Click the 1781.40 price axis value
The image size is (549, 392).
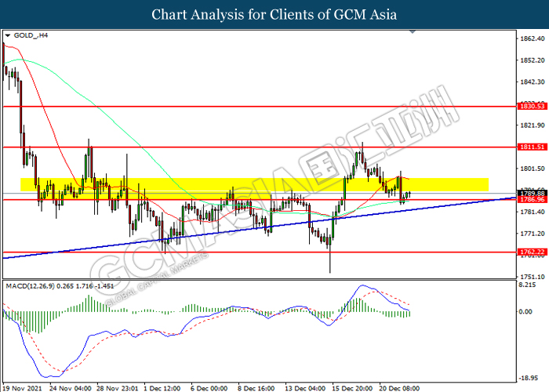(x=533, y=212)
